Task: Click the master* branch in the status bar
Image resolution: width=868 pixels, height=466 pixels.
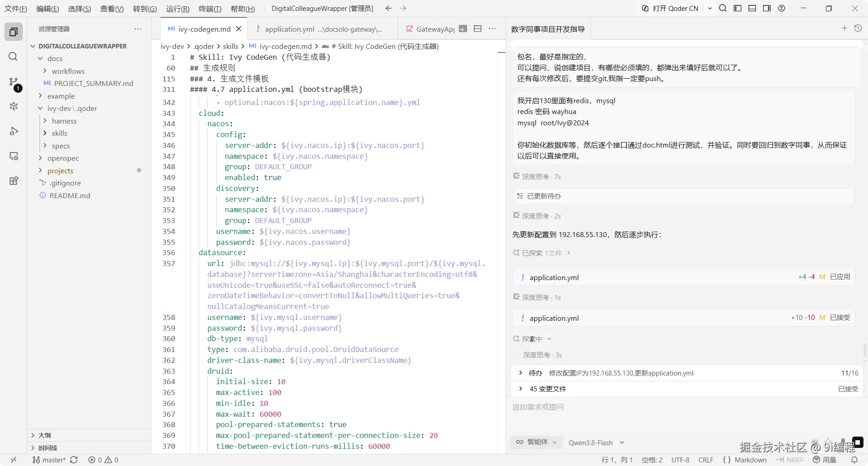Action: click(49, 460)
